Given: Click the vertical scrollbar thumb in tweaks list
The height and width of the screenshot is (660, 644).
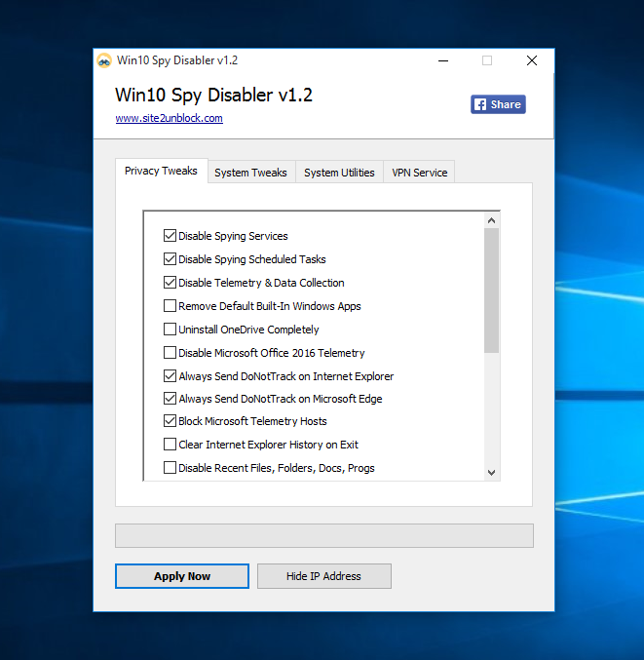Looking at the screenshot, I should (491, 291).
